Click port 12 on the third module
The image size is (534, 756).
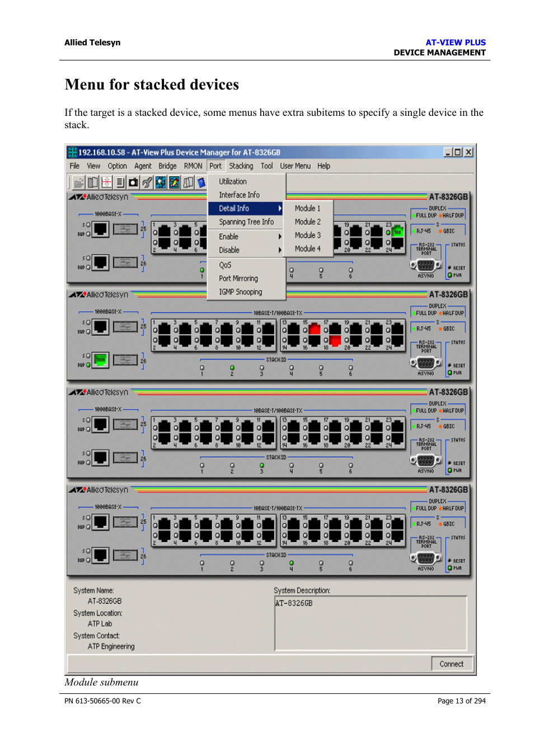(x=268, y=438)
